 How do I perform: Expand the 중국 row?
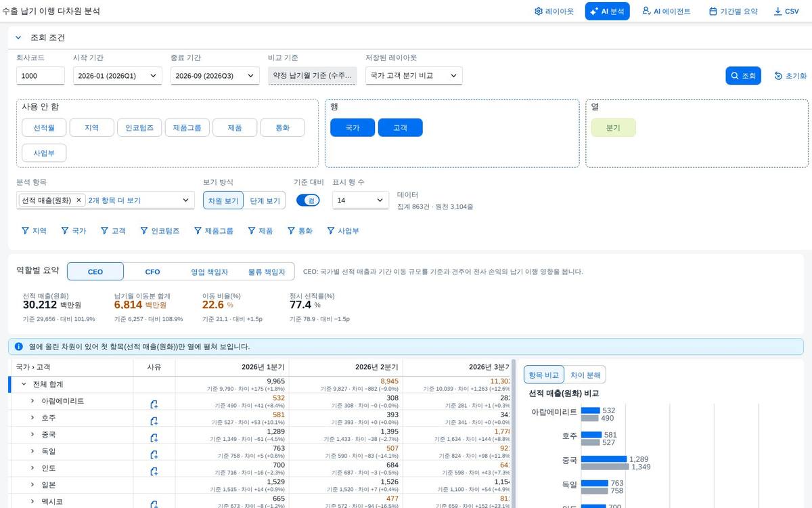[x=32, y=434]
